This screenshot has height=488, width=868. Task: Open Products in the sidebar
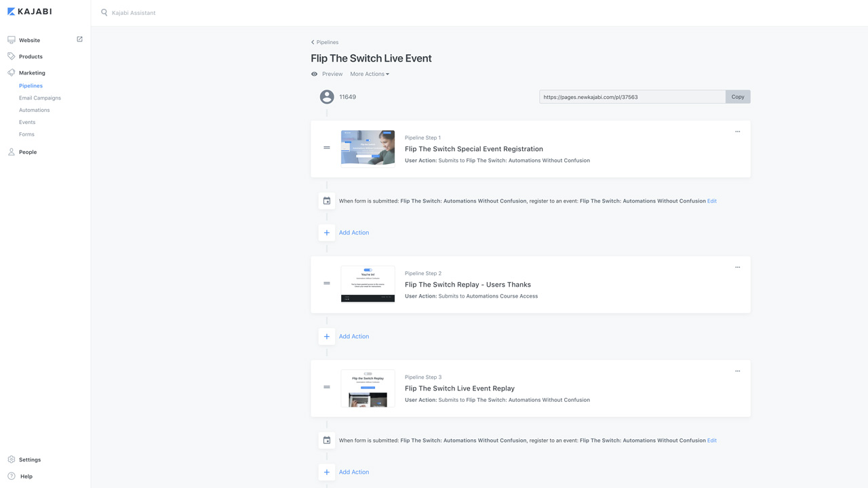point(31,56)
